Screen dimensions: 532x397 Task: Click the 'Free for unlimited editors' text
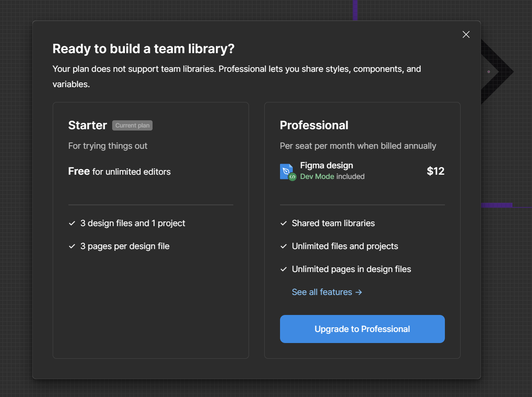[119, 172]
